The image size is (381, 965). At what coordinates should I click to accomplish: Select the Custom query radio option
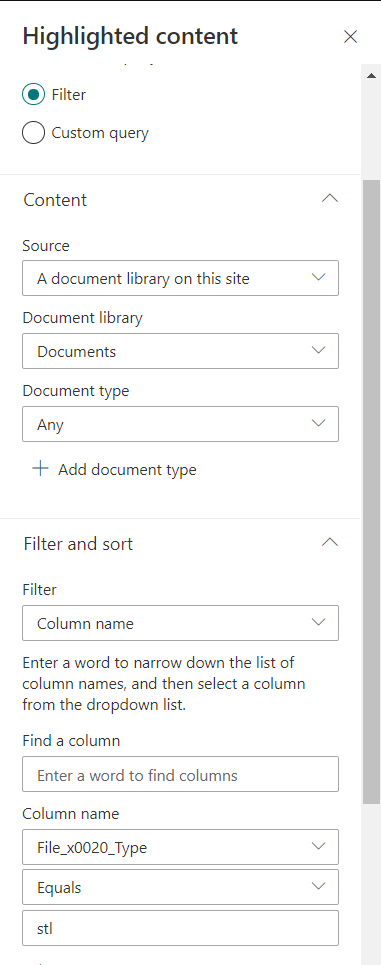click(33, 133)
